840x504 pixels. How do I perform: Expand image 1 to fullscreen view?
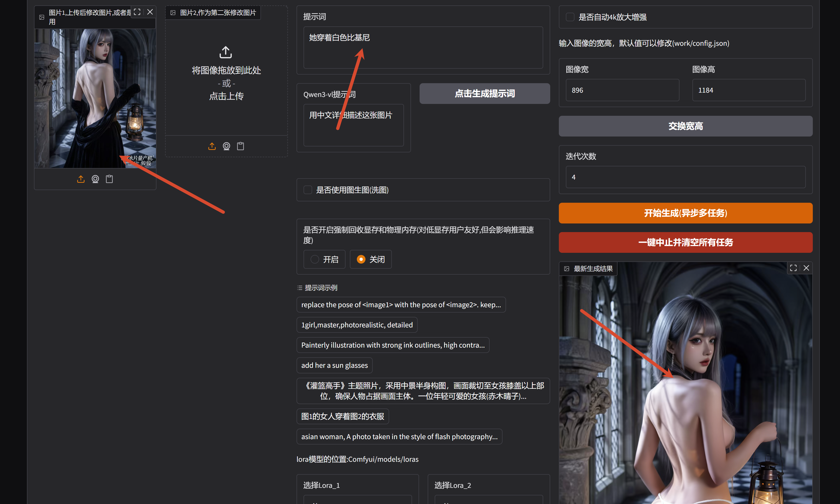pos(137,12)
